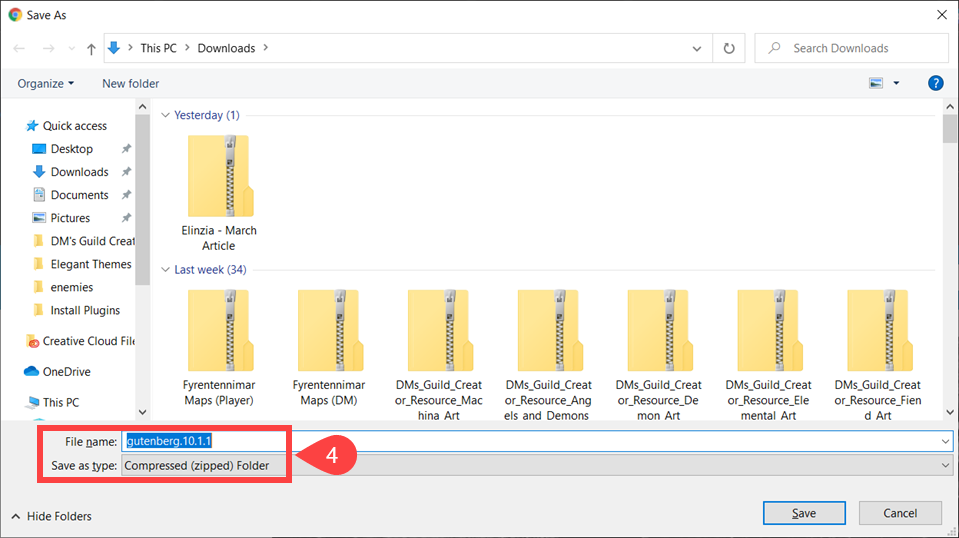Click the Save button
This screenshot has width=959, height=538.
click(803, 513)
